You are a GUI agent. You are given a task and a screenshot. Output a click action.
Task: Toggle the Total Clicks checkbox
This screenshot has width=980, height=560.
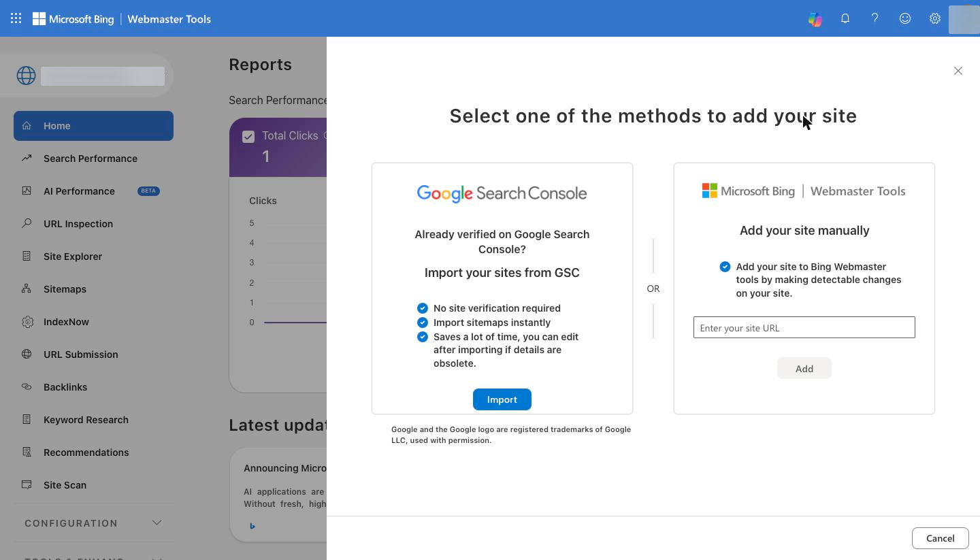pyautogui.click(x=248, y=137)
